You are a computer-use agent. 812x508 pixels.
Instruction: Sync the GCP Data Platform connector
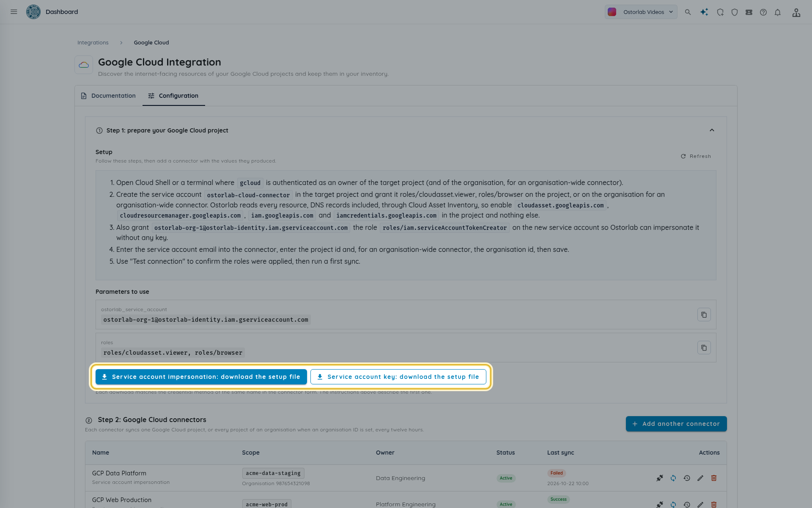(x=673, y=478)
